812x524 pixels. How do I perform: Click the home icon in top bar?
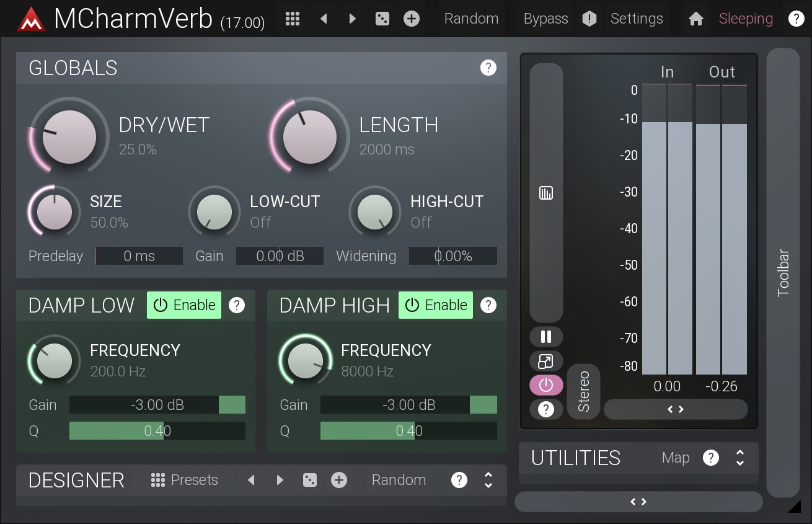click(x=695, y=19)
